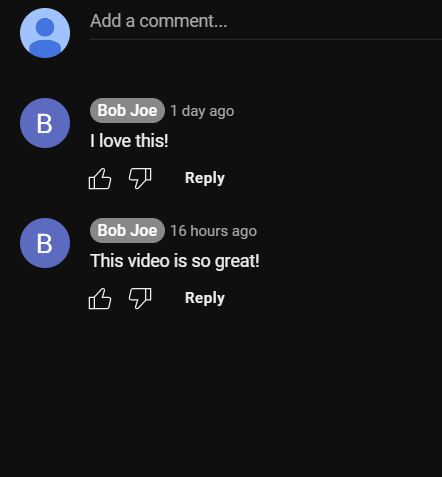Click the "Add a comment..." field

click(x=266, y=21)
